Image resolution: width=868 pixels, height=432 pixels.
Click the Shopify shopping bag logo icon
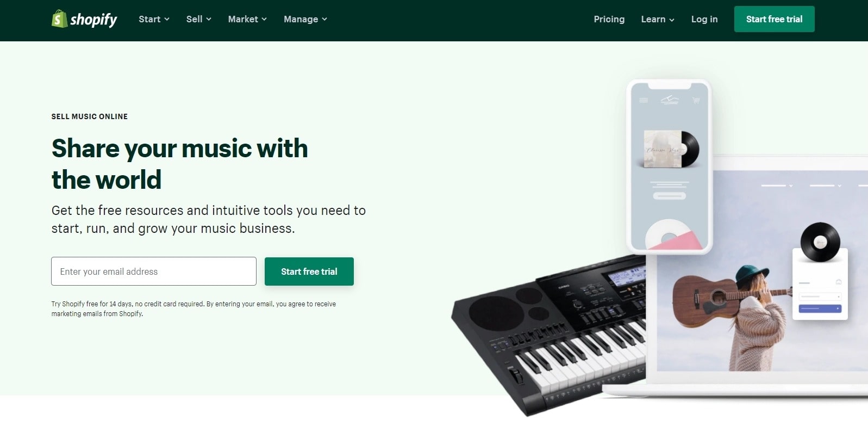59,19
